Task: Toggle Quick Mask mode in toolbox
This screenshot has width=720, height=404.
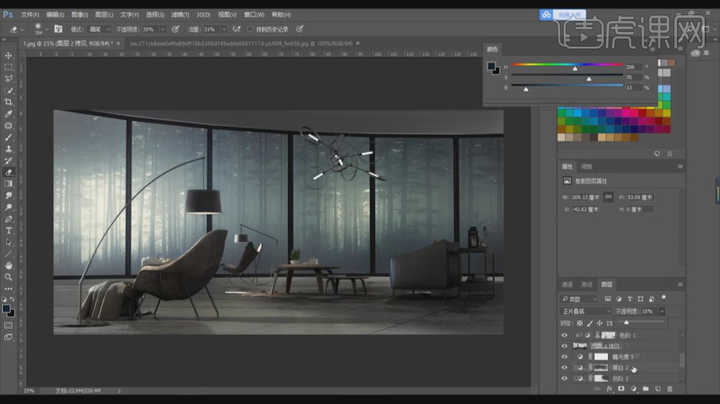Action: [x=8, y=325]
